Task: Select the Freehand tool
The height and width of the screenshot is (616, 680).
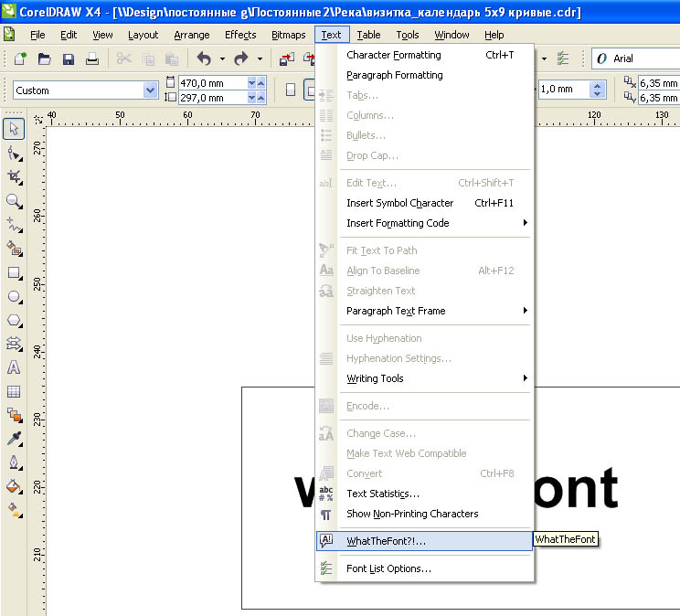Action: pos(14,225)
